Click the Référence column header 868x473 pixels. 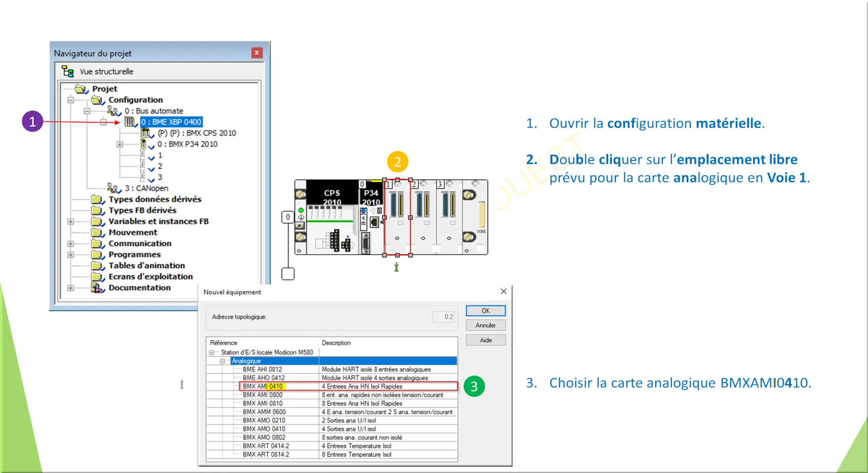point(262,343)
